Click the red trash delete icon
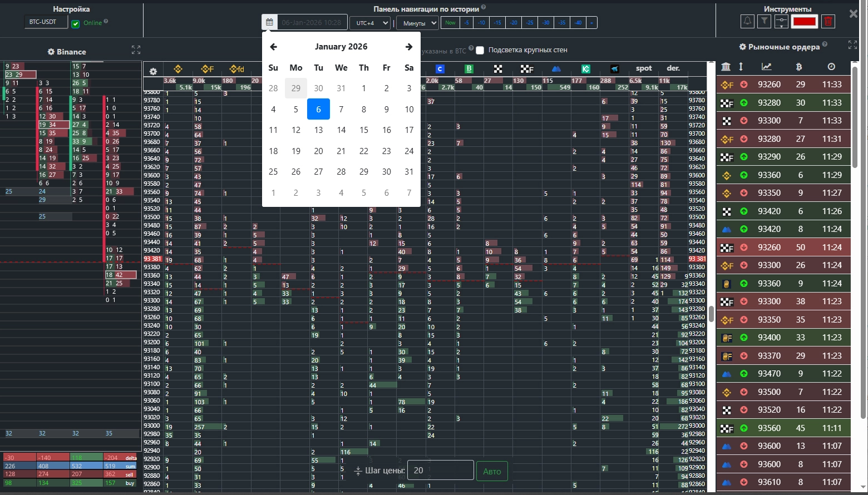The height and width of the screenshot is (495, 868). click(828, 22)
